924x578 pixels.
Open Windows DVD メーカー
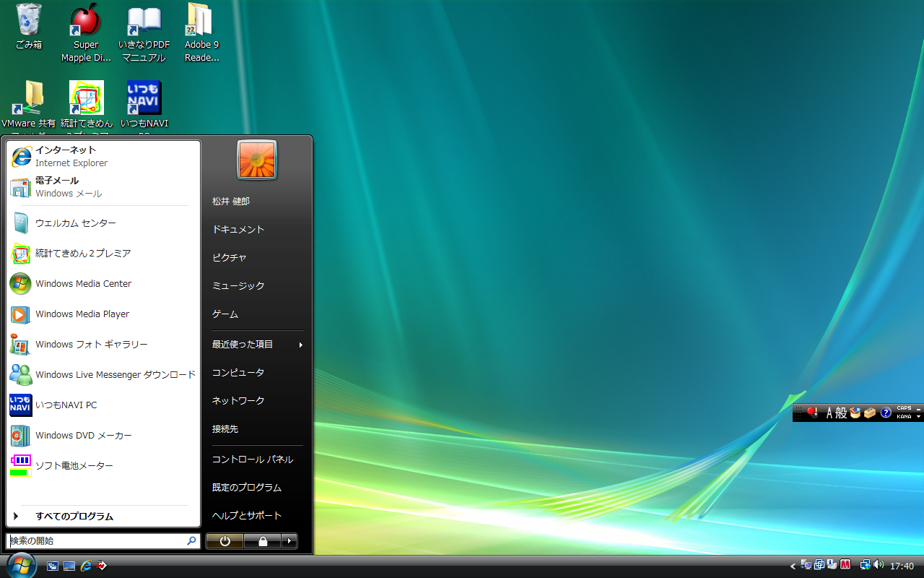point(103,436)
